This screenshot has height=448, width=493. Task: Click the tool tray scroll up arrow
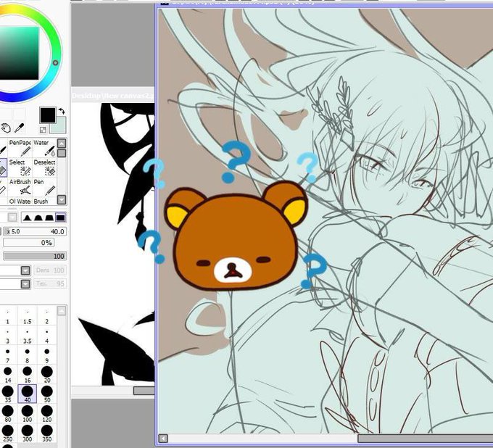coord(62,144)
